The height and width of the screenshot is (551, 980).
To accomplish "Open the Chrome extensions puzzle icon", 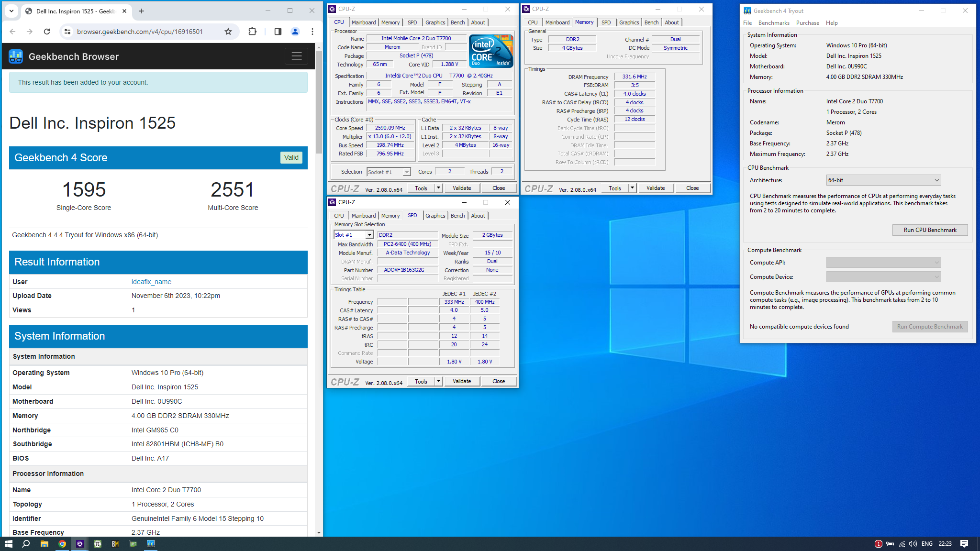I will [x=252, y=32].
